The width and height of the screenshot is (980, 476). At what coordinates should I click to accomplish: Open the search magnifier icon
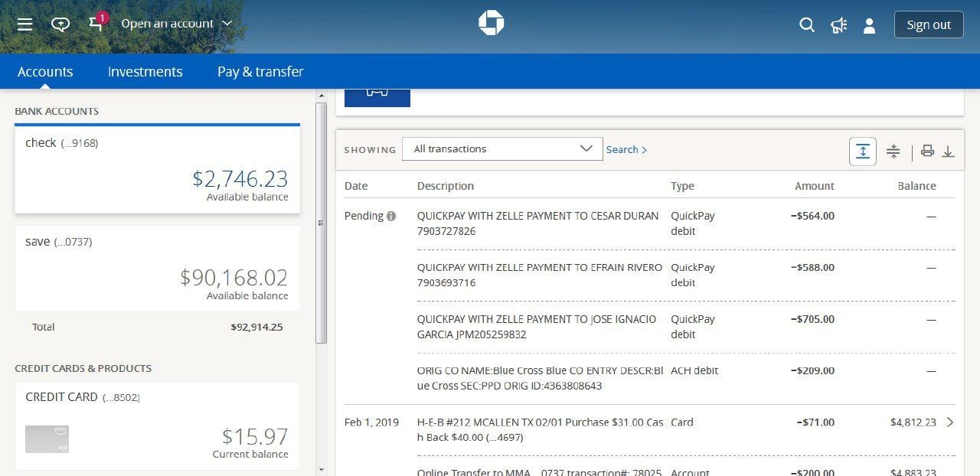coord(807,24)
